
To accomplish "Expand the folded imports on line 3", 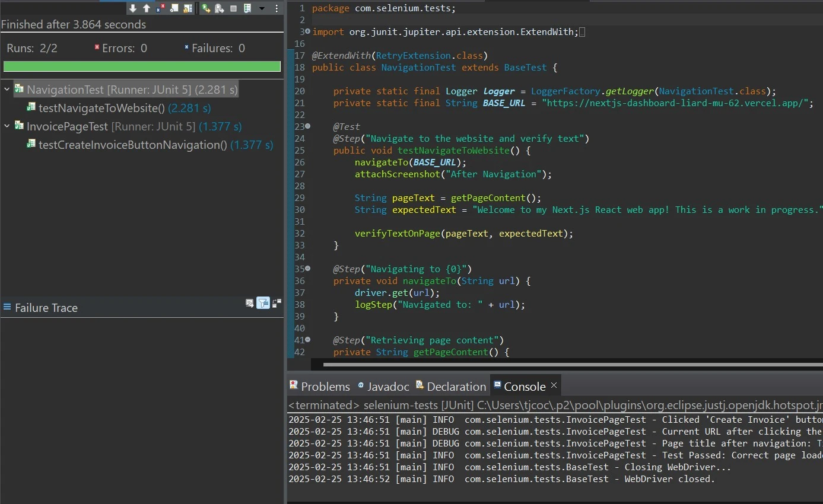I will pyautogui.click(x=307, y=31).
